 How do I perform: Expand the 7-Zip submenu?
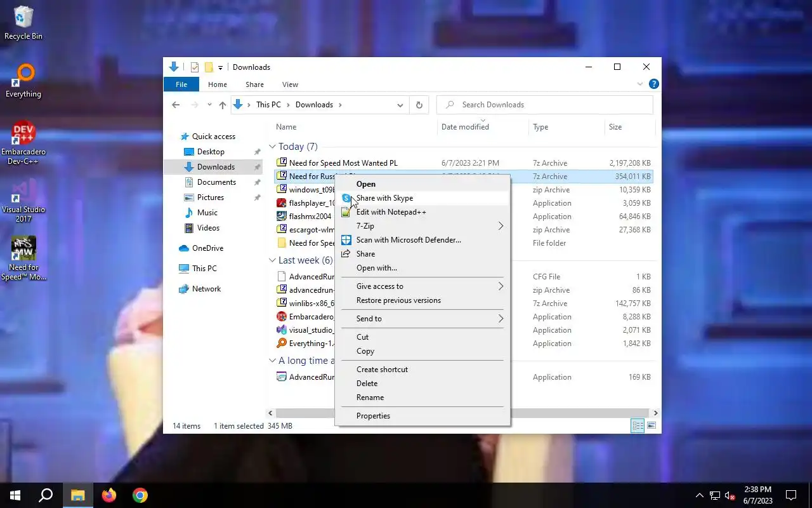pos(500,226)
